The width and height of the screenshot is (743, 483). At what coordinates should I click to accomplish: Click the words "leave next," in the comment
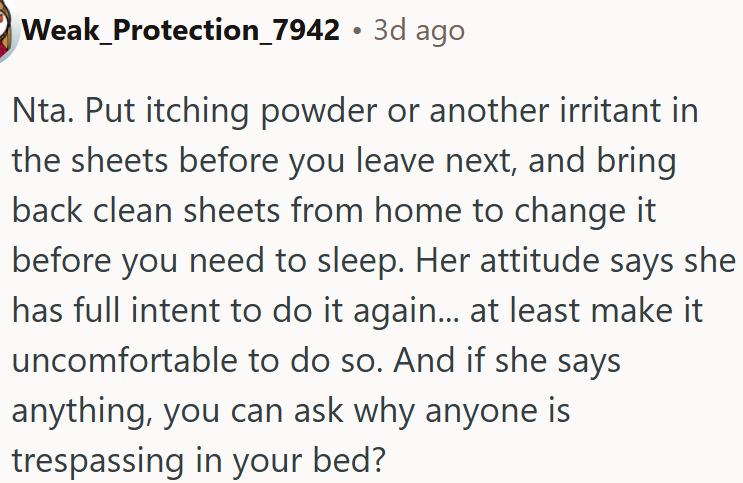click(x=436, y=160)
